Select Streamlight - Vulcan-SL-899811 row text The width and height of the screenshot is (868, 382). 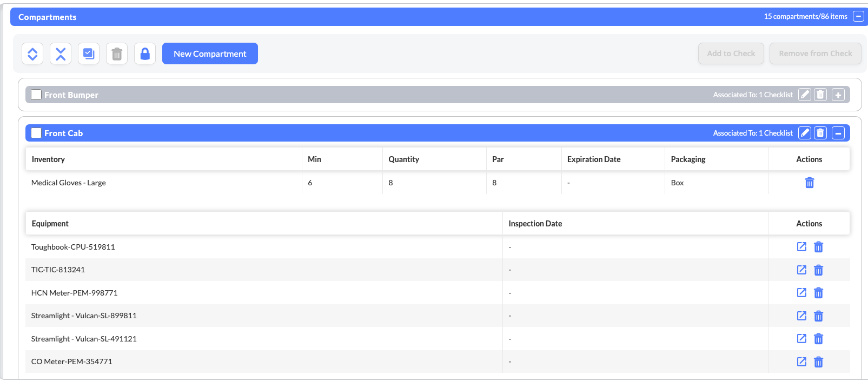coord(84,316)
